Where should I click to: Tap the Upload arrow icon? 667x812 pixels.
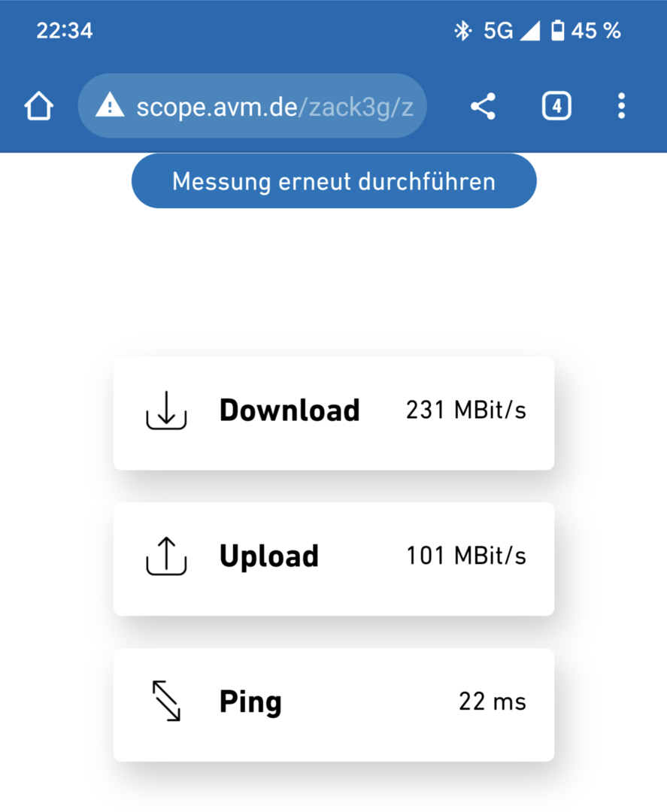coord(165,556)
